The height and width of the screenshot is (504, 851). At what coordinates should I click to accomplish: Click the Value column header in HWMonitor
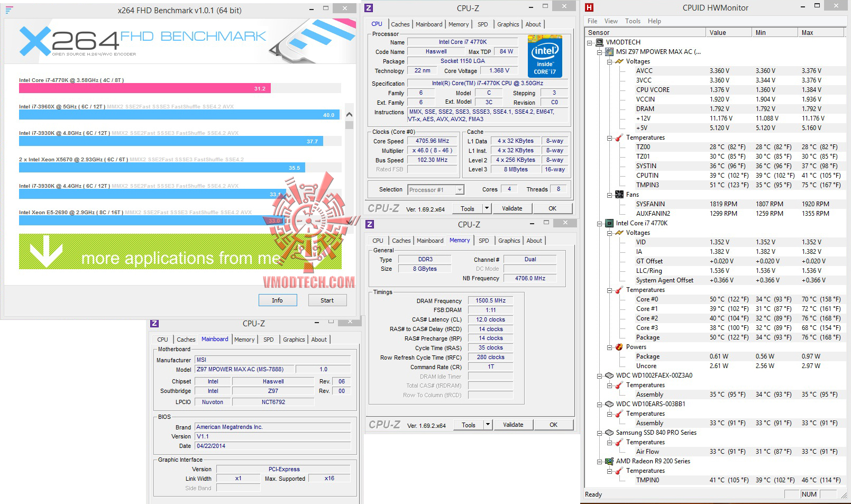coord(729,33)
